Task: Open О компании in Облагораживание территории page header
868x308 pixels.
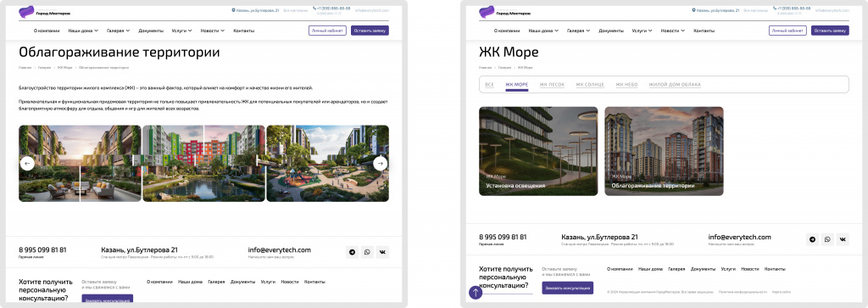Action: point(47,31)
